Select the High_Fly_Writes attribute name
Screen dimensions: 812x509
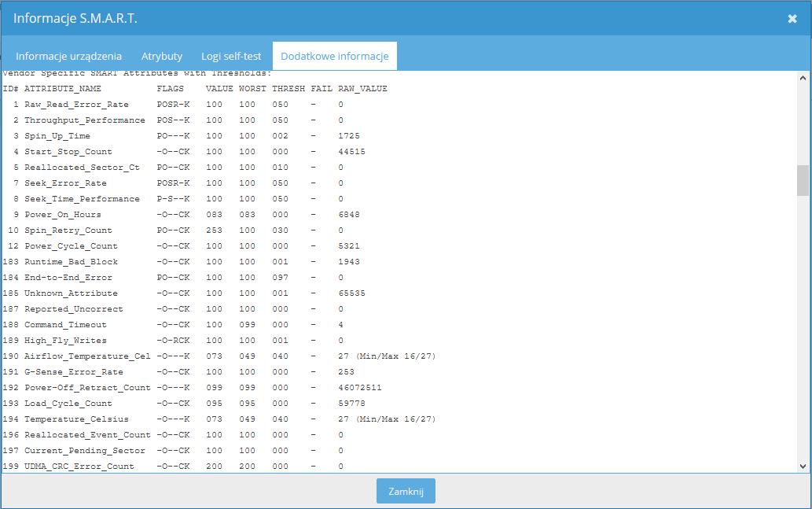click(66, 341)
